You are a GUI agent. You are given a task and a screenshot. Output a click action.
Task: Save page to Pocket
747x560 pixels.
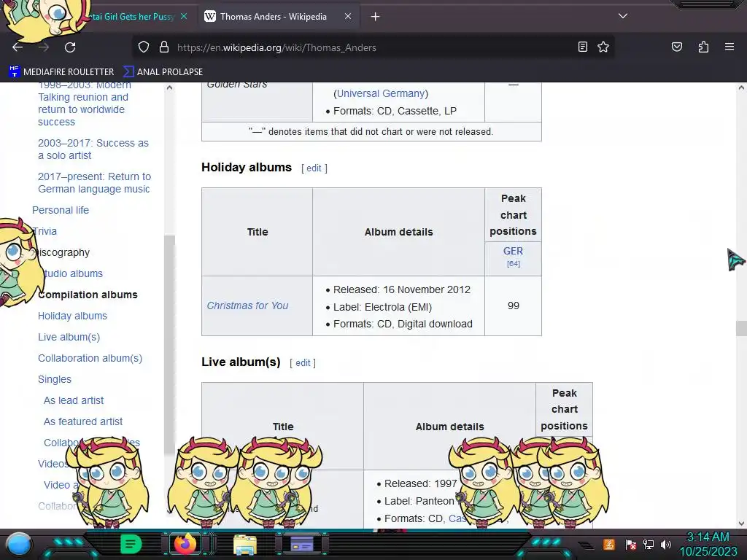[676, 47]
